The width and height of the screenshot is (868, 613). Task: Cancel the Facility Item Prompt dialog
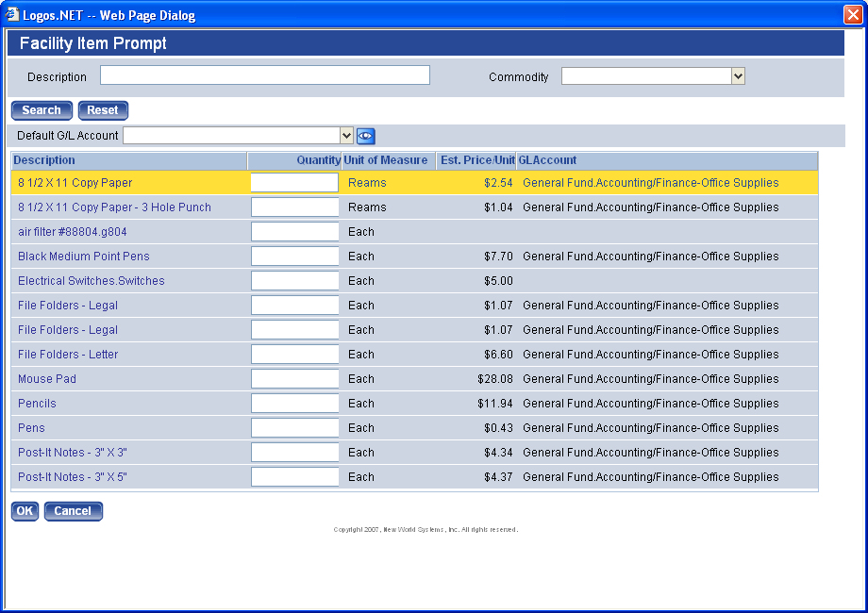click(73, 511)
